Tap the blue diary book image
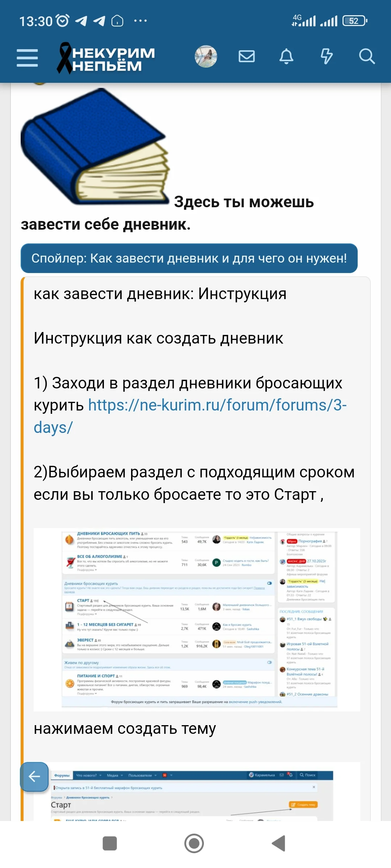This screenshot has height=868, width=391. pyautogui.click(x=96, y=146)
